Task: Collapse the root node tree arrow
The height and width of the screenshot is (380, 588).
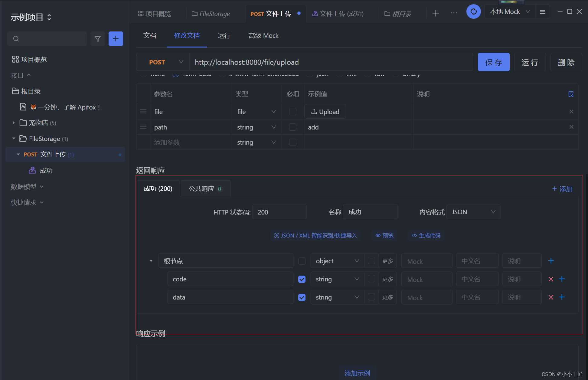Action: tap(151, 261)
